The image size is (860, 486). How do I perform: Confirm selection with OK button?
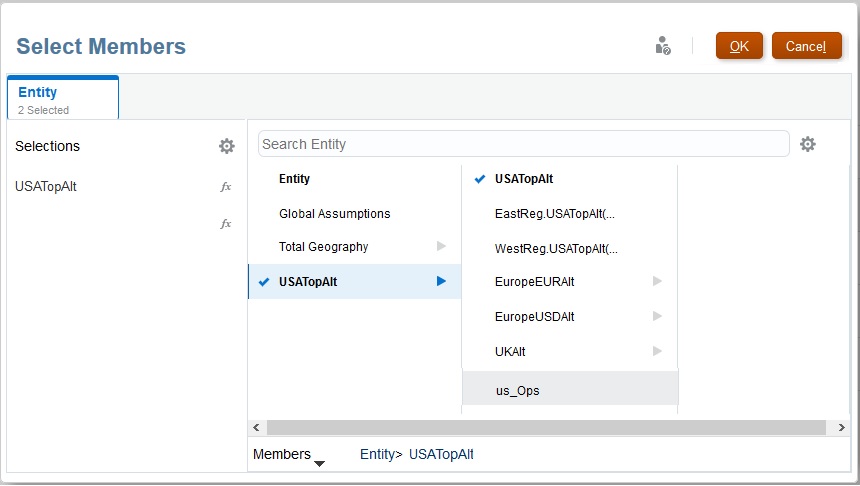click(x=739, y=46)
